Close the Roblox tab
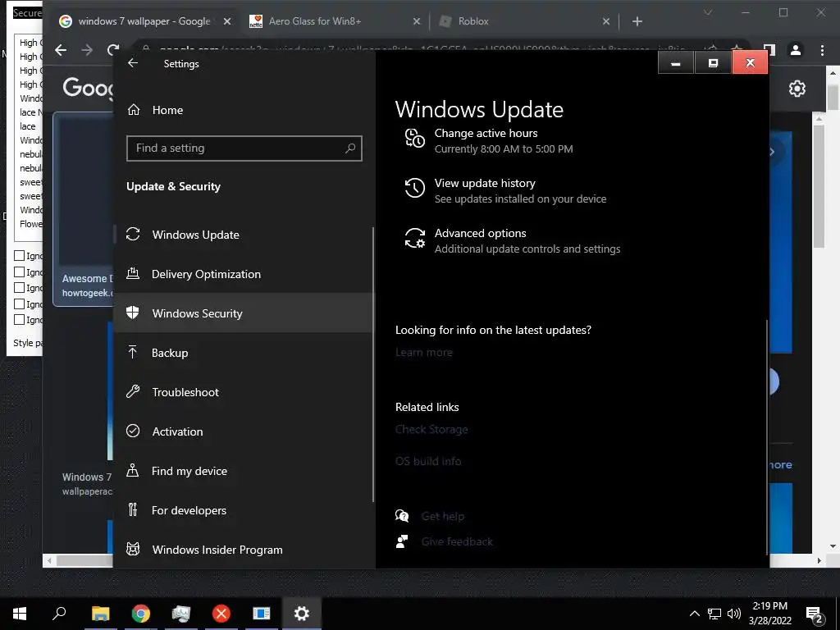 pos(606,21)
